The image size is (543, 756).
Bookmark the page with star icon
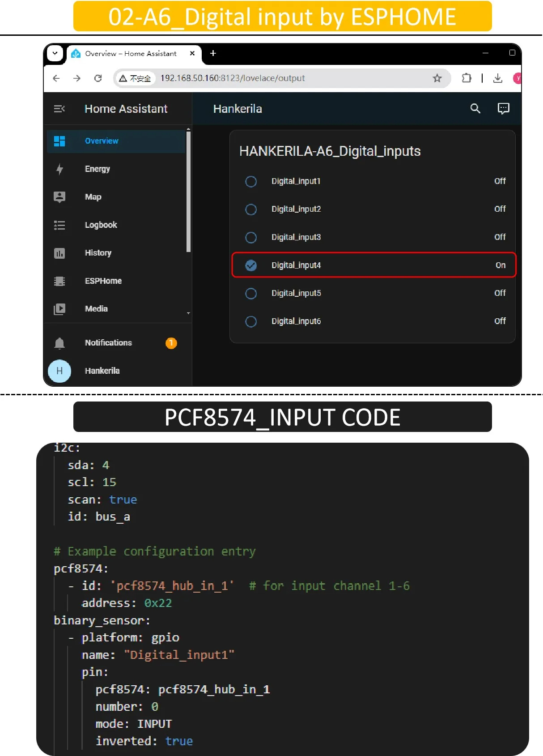click(x=437, y=78)
